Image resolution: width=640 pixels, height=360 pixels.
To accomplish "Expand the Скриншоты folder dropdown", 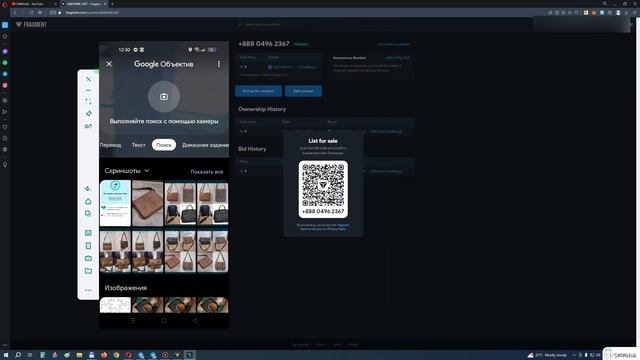I will (127, 171).
